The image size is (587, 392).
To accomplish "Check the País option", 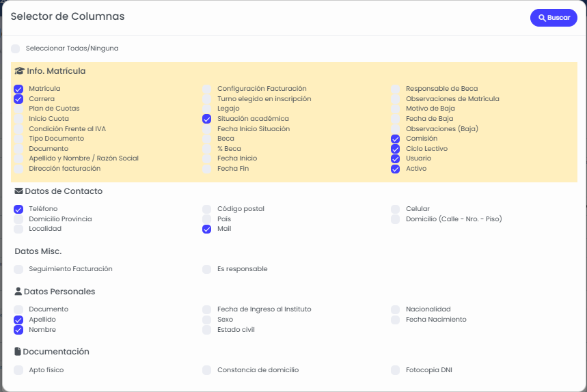I will 206,219.
